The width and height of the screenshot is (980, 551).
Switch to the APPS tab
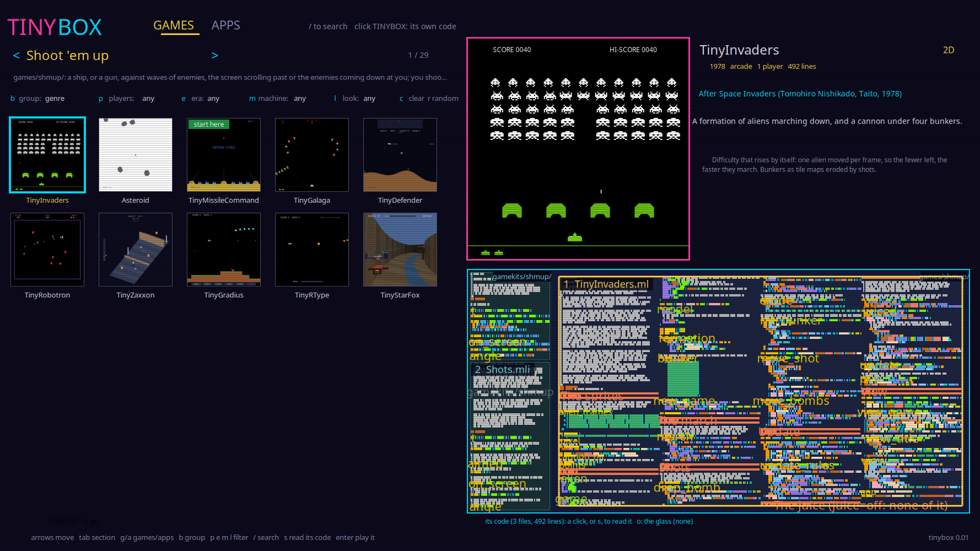pos(226,25)
